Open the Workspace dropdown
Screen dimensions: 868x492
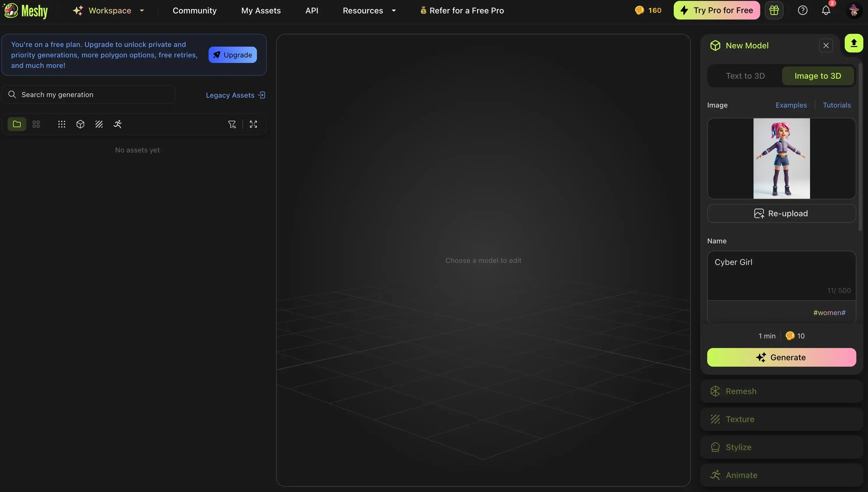[x=108, y=10]
